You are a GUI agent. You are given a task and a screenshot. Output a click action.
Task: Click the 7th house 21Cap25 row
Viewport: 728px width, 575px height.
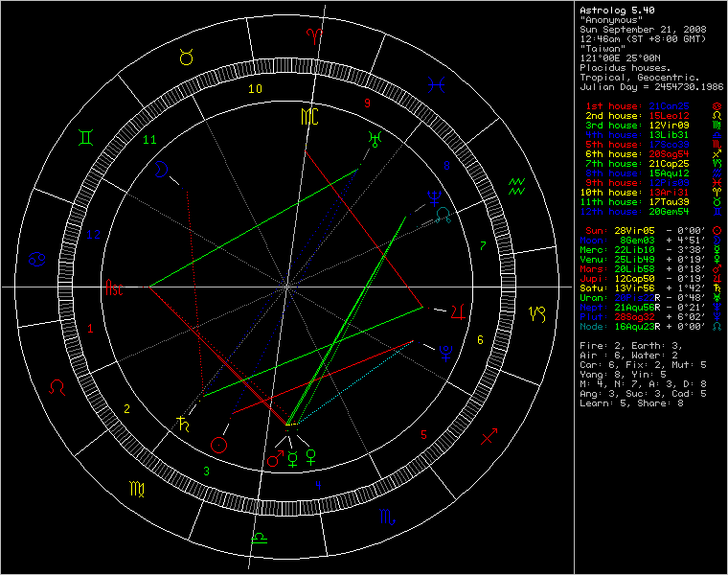coord(653,164)
